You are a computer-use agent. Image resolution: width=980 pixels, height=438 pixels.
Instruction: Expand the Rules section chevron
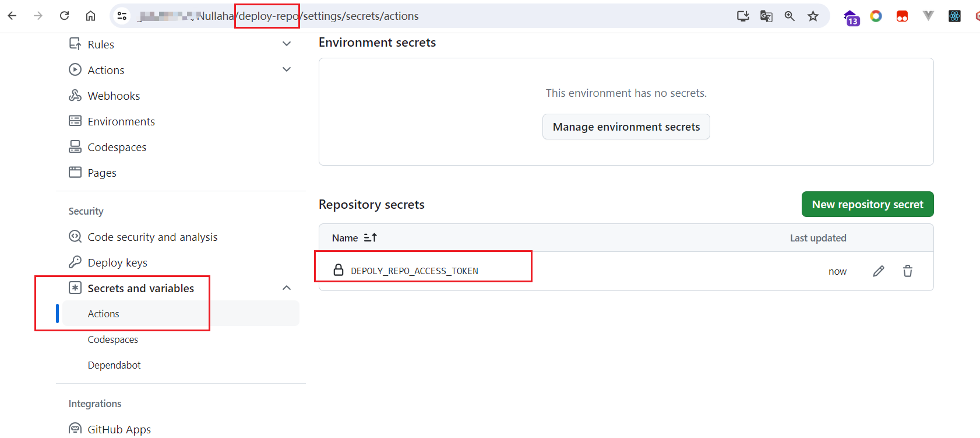tap(287, 44)
